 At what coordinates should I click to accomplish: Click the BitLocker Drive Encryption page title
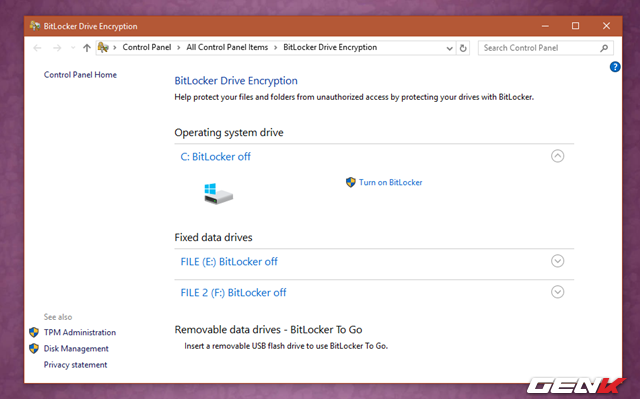[236, 81]
